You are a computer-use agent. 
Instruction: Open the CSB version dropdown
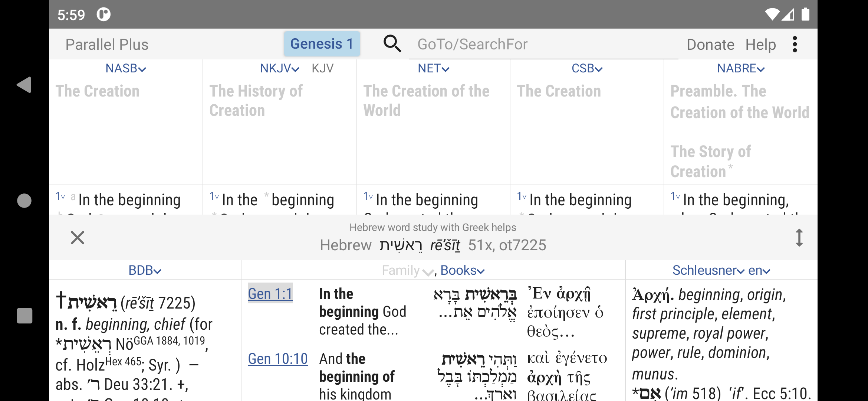pyautogui.click(x=587, y=68)
